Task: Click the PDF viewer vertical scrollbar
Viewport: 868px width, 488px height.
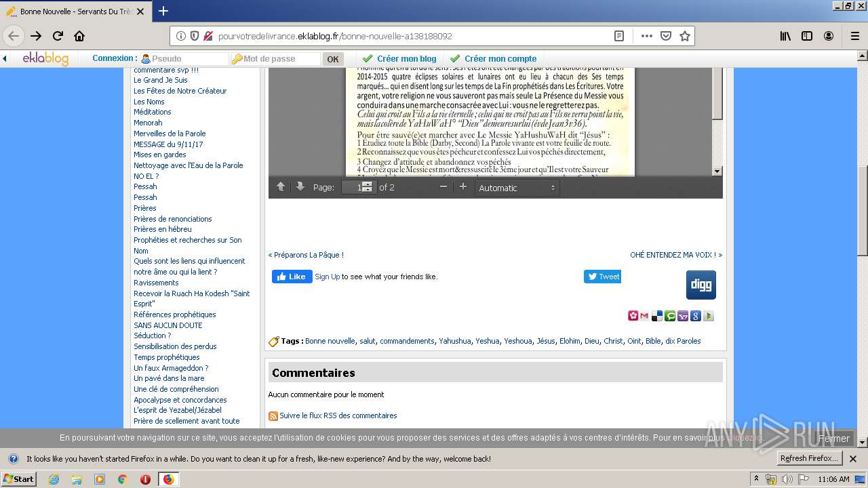Action: (717, 122)
